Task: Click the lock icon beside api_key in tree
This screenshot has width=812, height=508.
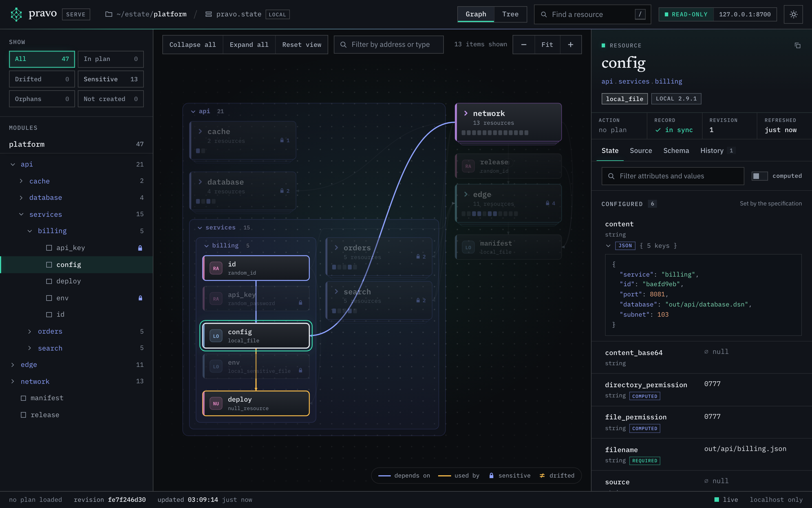Action: pyautogui.click(x=140, y=248)
